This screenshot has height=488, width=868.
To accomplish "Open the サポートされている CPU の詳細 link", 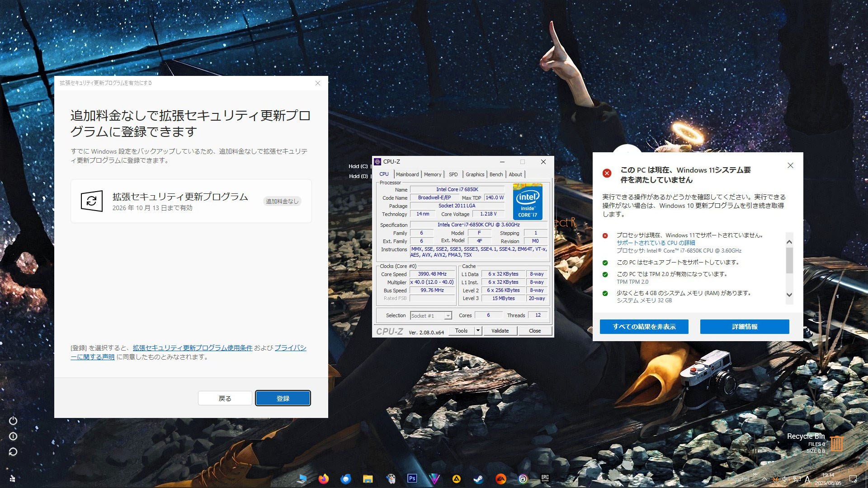I will coord(656,243).
